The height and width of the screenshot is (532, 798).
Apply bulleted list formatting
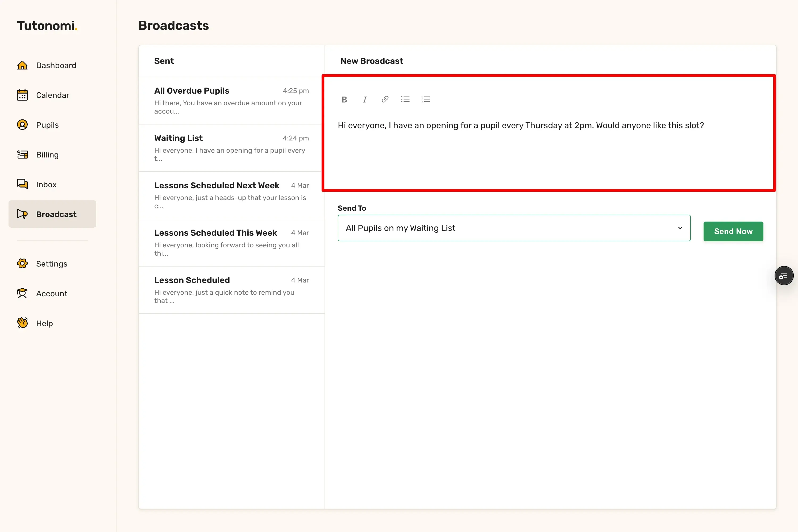click(405, 99)
